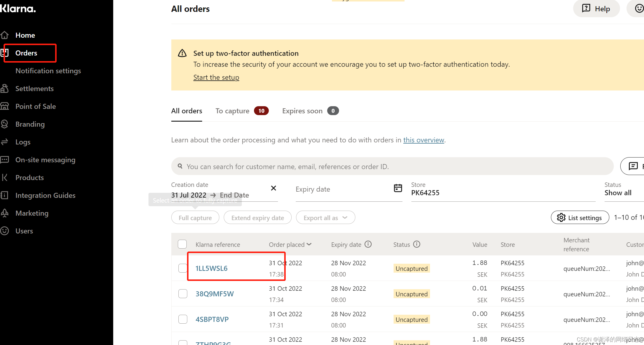Image resolution: width=644 pixels, height=345 pixels.
Task: Click Extend expiry date button
Action: (258, 218)
